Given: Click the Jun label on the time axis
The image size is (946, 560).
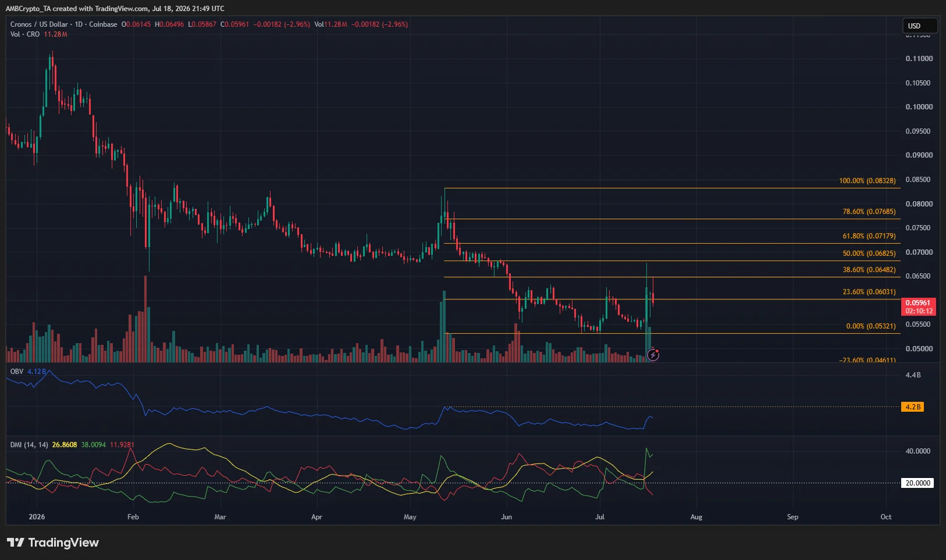Looking at the screenshot, I should (x=507, y=517).
